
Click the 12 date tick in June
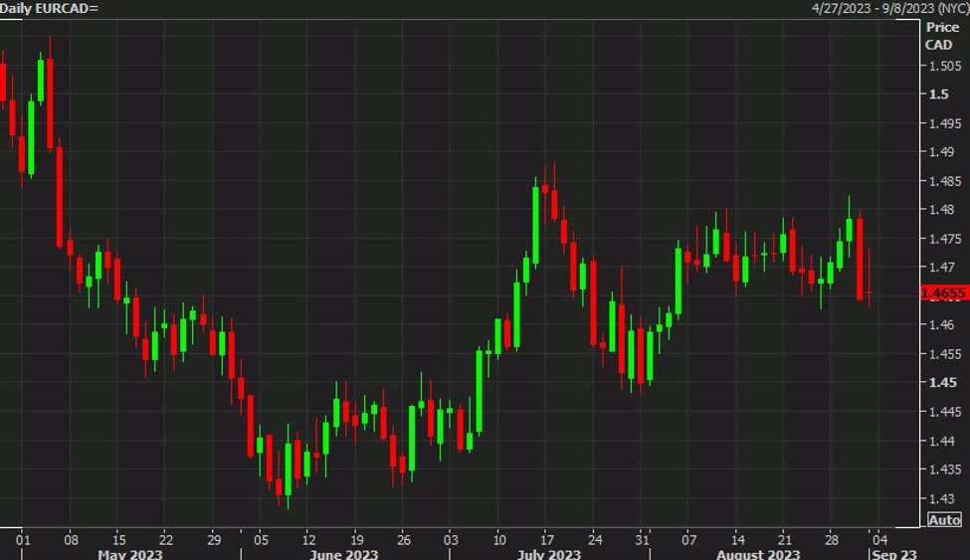point(308,538)
